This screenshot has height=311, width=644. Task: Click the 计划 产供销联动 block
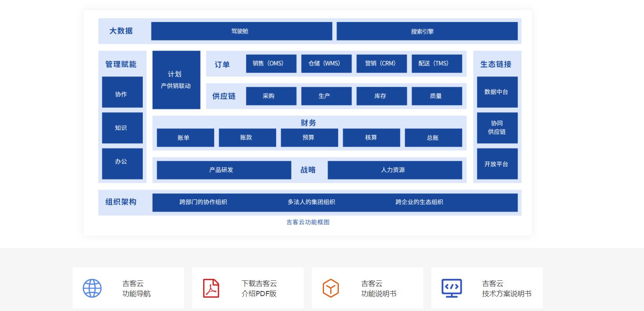176,80
